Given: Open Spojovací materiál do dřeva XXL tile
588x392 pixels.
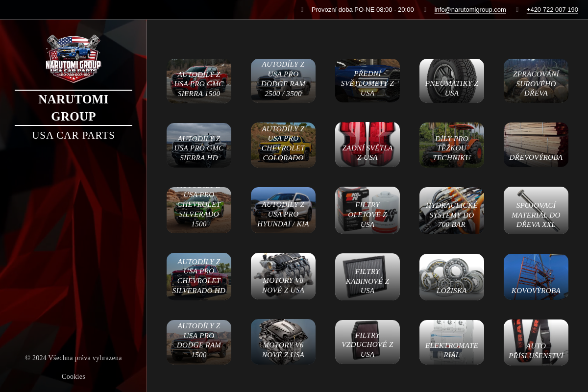Looking at the screenshot, I should pyautogui.click(x=536, y=210).
